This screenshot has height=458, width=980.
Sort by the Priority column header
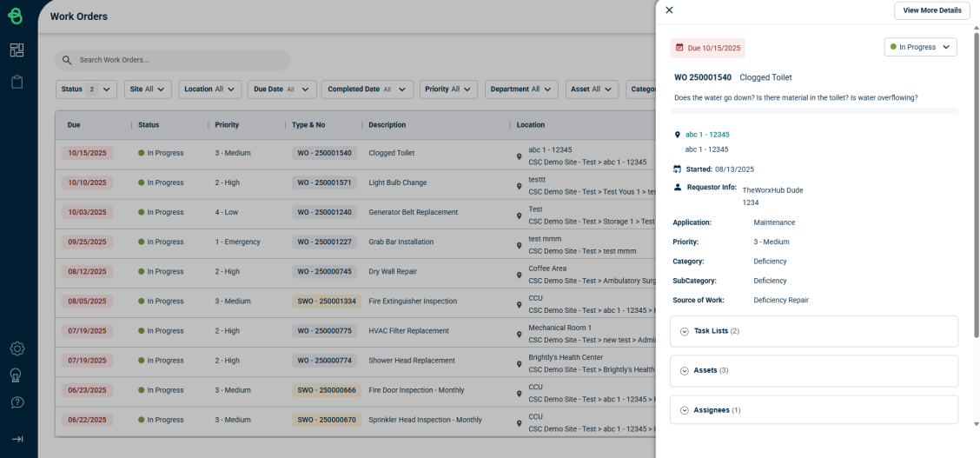[x=227, y=125]
